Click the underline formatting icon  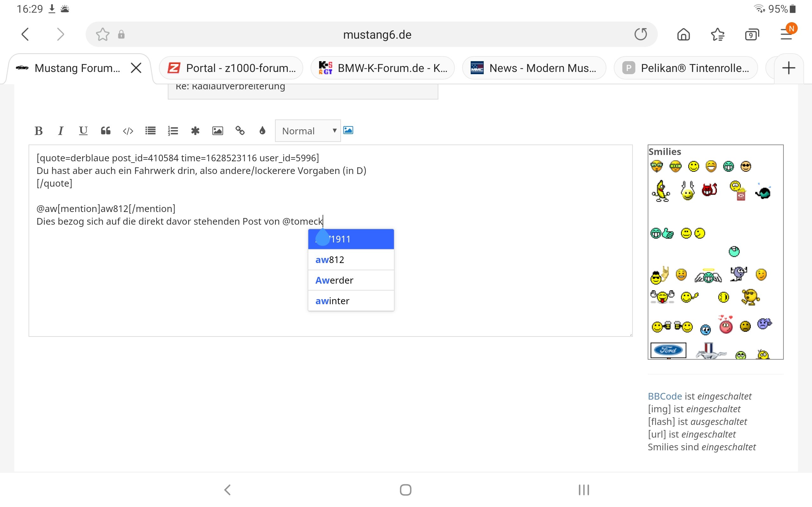pos(83,131)
